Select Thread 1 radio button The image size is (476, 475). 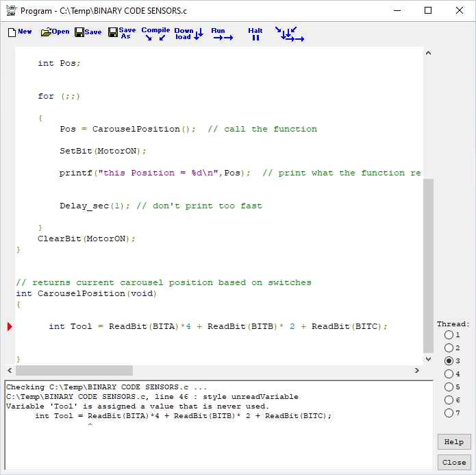(449, 335)
